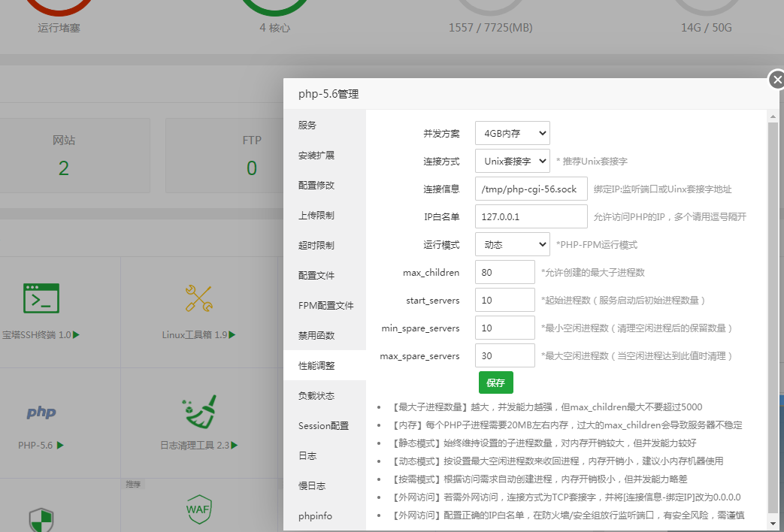
Task: Go to the 负载状态 tab
Action: [x=325, y=395]
